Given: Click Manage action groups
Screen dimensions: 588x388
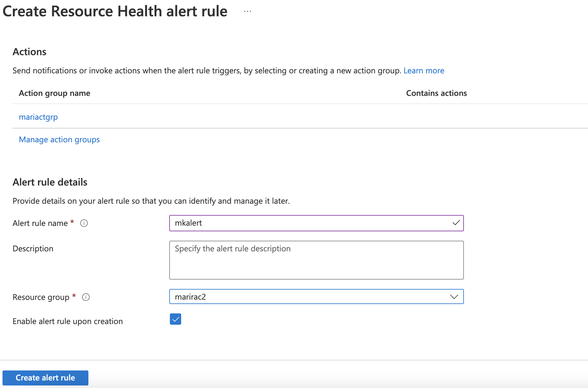Looking at the screenshot, I should [x=59, y=139].
